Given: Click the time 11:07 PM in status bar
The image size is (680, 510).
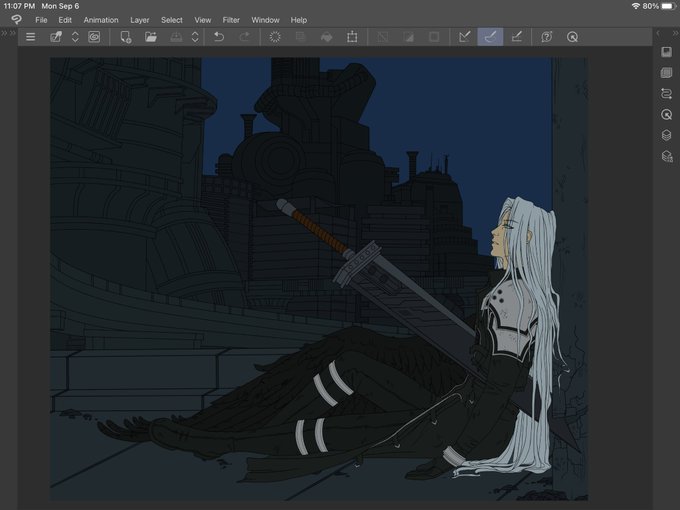Looking at the screenshot, I should point(19,6).
